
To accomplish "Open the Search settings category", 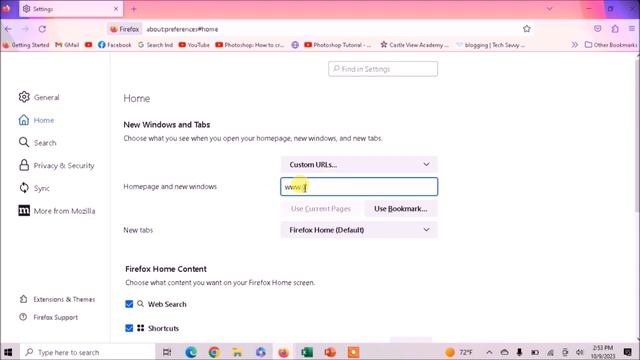I will click(x=37, y=143).
